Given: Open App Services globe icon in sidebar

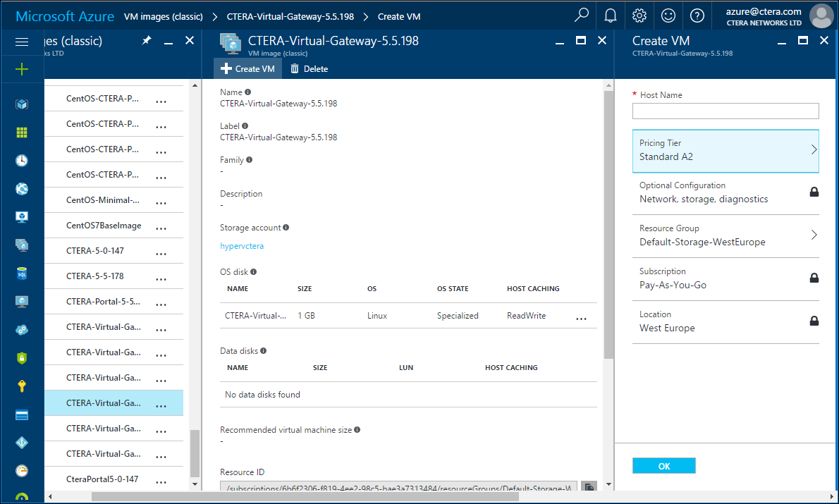Looking at the screenshot, I should coord(22,189).
